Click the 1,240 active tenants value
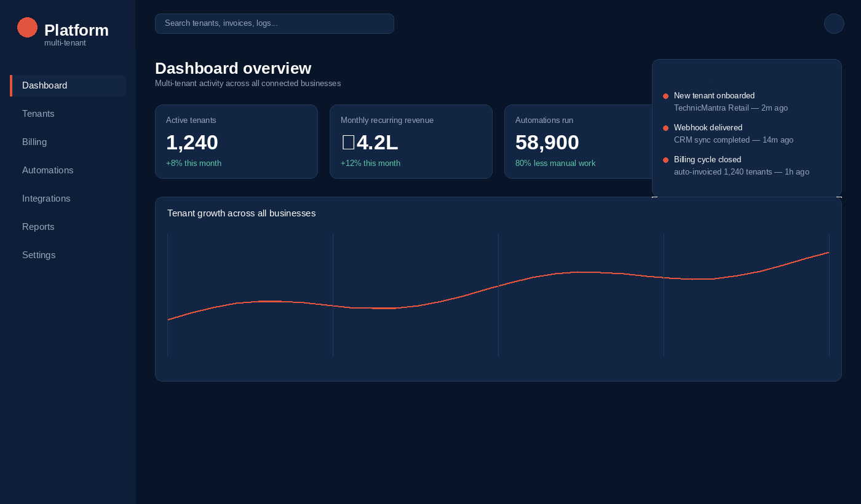The width and height of the screenshot is (861, 504). pyautogui.click(x=192, y=142)
